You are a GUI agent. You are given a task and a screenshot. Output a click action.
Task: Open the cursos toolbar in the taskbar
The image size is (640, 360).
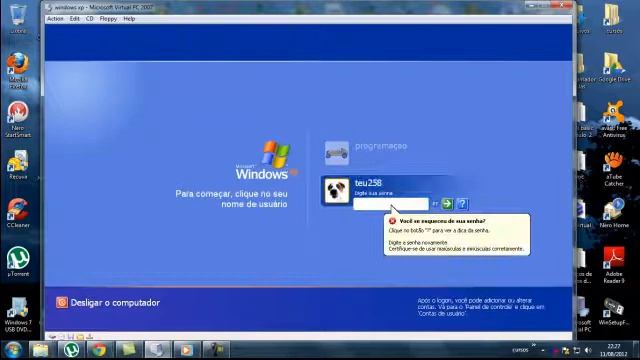(x=520, y=350)
